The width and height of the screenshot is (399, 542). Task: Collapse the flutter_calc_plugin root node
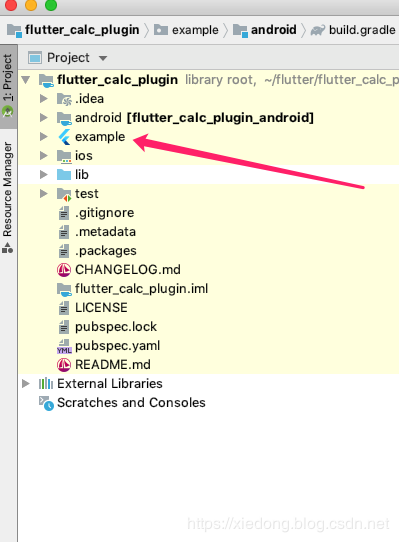[26, 80]
